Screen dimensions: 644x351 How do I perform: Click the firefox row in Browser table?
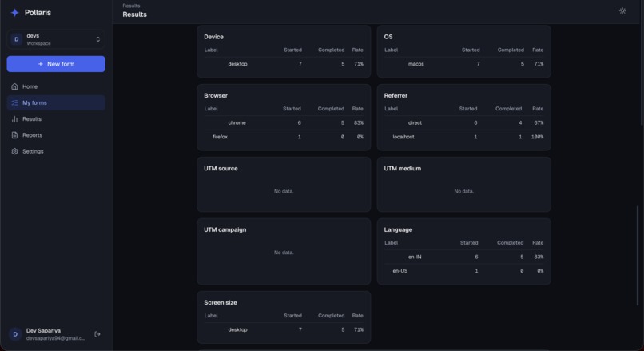[x=284, y=137]
